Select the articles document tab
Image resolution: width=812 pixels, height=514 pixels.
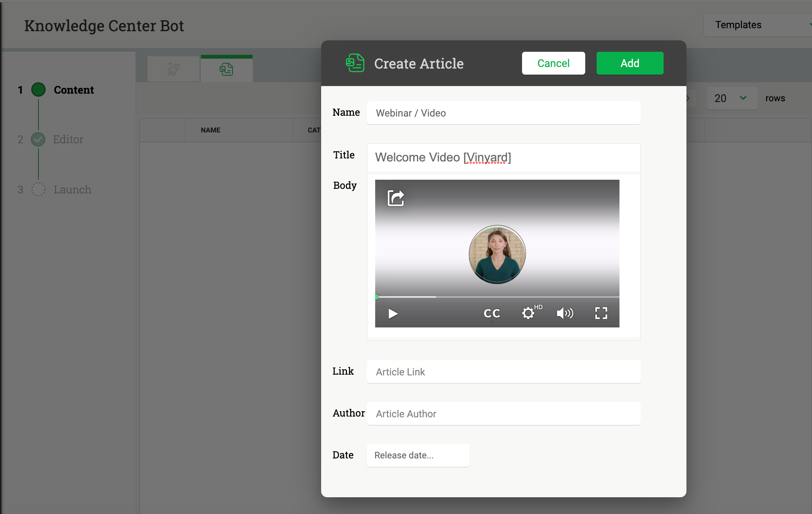click(x=226, y=69)
